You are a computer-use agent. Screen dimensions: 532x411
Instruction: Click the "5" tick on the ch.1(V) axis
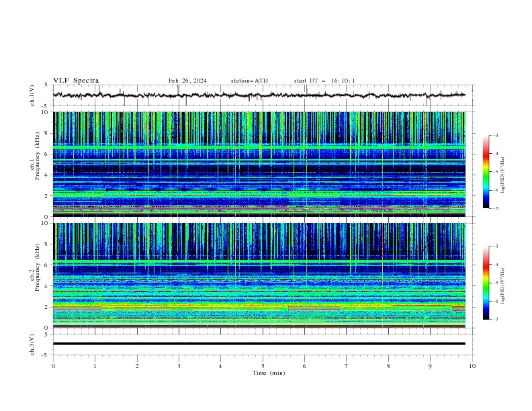[x=48, y=85]
